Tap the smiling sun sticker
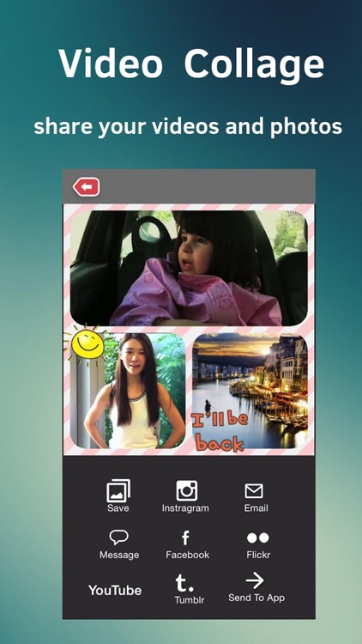362x644 pixels. point(87,344)
